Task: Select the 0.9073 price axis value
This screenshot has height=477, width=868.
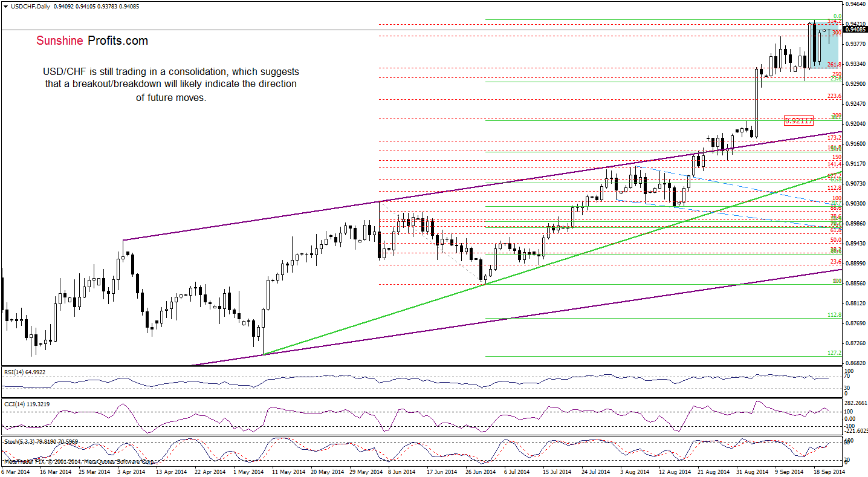Action: (x=855, y=183)
